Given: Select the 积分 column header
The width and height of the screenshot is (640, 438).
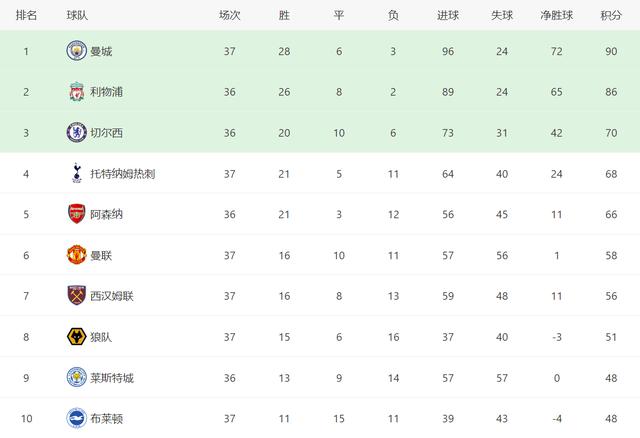Looking at the screenshot, I should click(x=611, y=16).
